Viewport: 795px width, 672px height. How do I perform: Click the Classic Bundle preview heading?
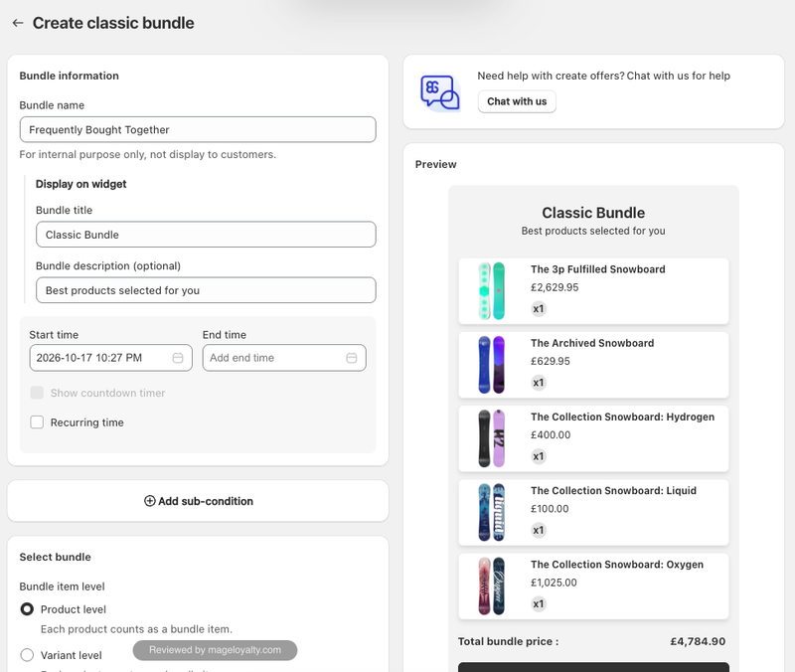tap(593, 213)
